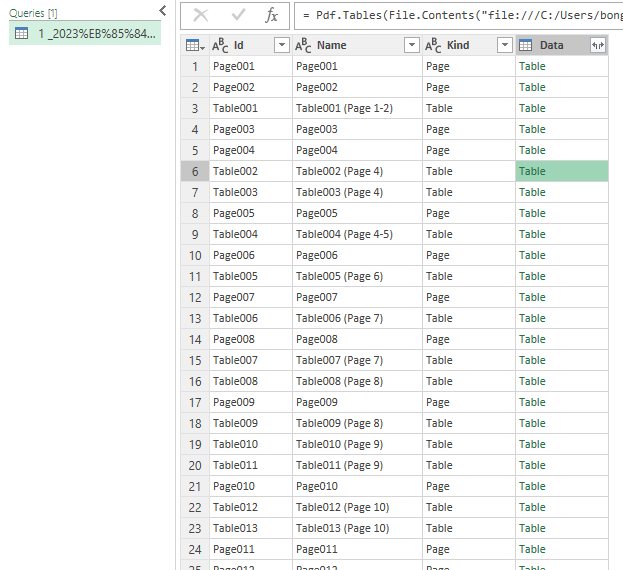Click the Id cell 'Table008'

click(x=251, y=381)
